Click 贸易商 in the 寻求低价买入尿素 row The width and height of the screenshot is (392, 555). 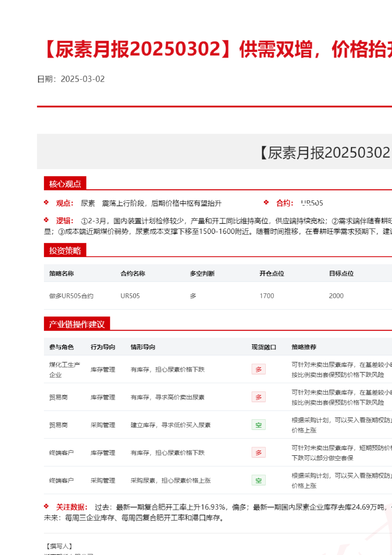(x=58, y=425)
